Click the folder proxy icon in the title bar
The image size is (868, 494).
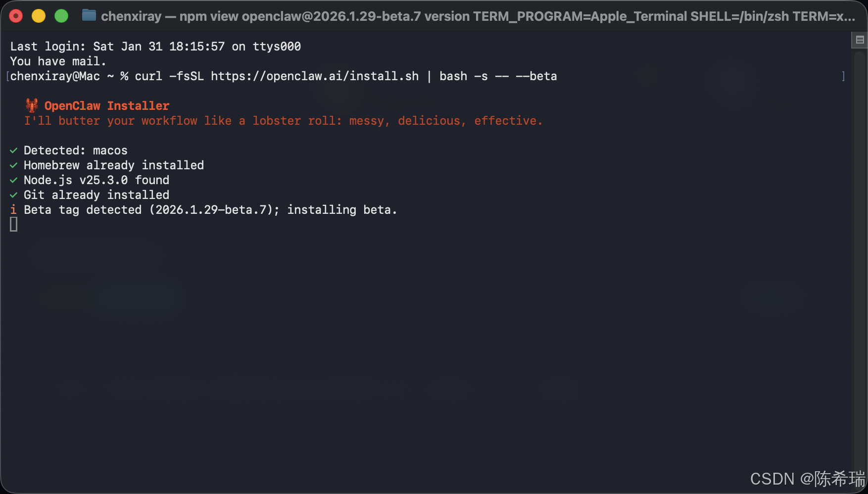pos(89,15)
